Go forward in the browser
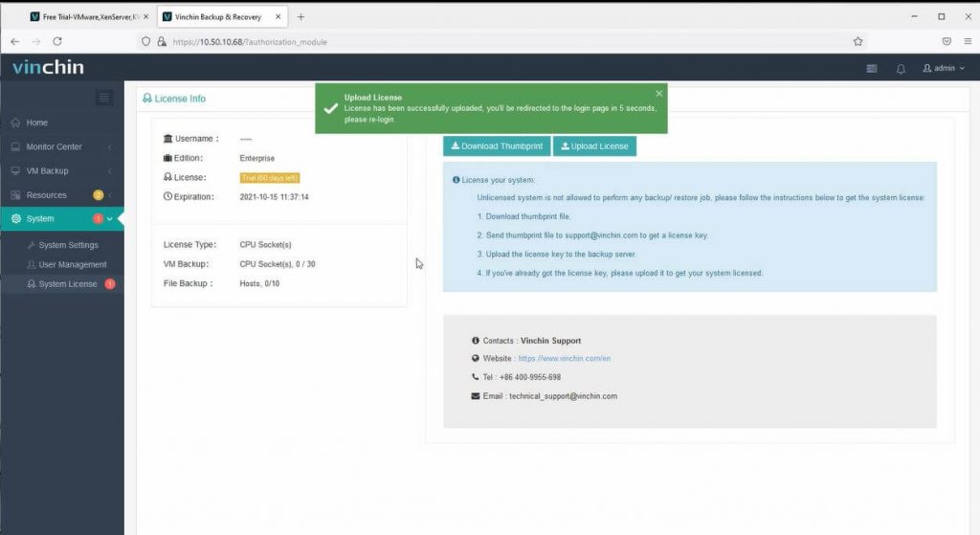The image size is (980, 535). [36, 42]
